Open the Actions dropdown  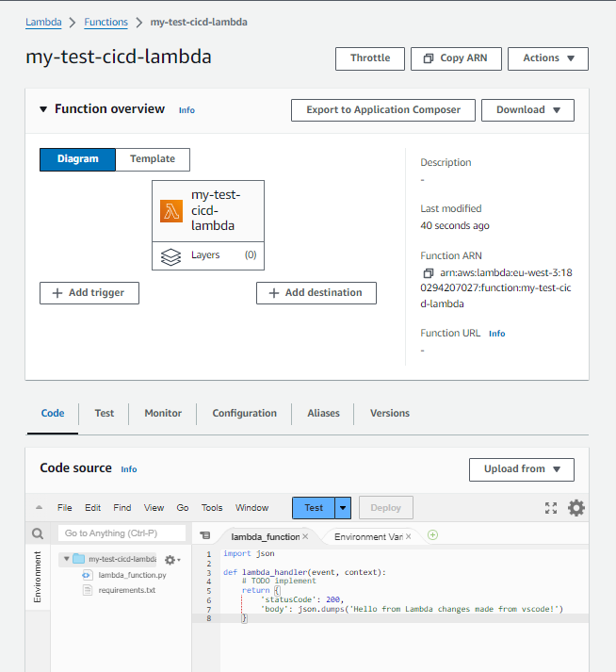[x=548, y=58]
